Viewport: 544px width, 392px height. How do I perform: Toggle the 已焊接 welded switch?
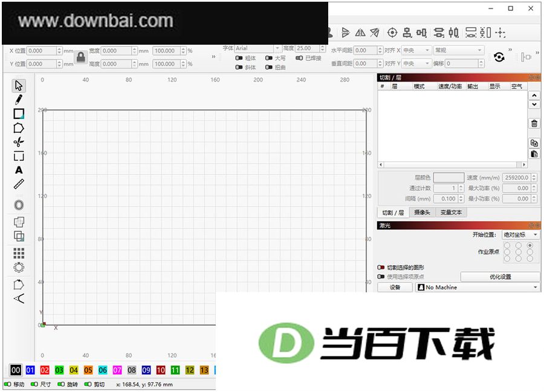(x=299, y=58)
